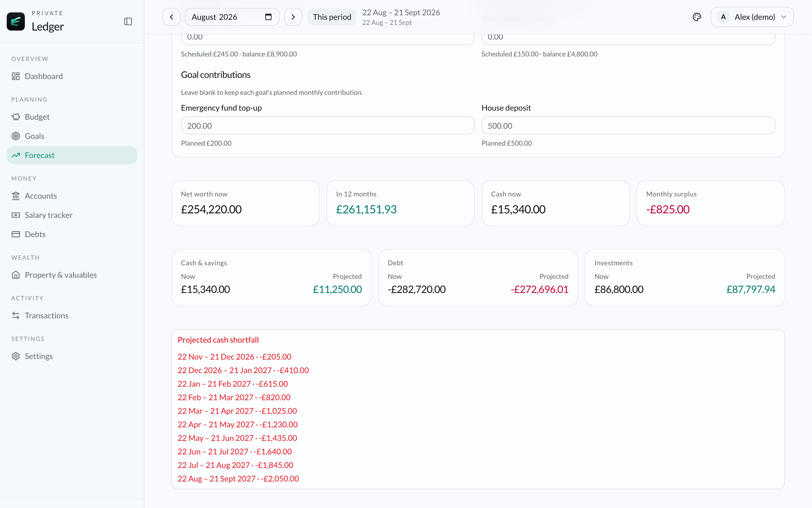Navigate to Goals

(x=72, y=136)
